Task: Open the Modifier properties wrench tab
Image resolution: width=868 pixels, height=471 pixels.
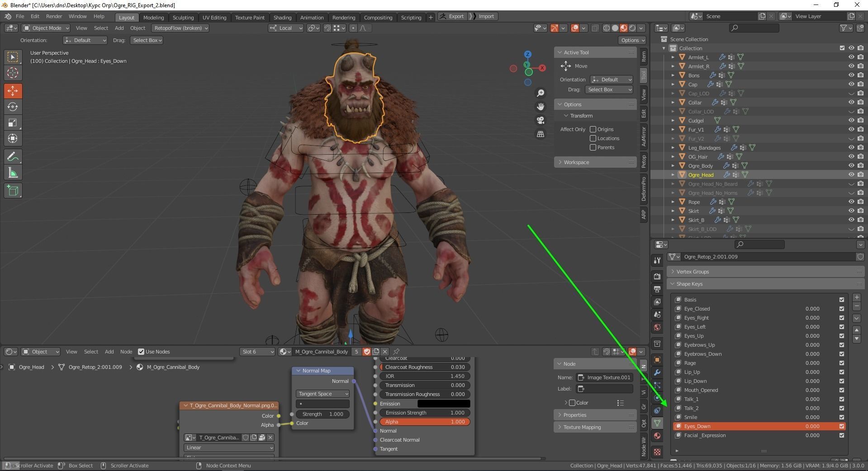Action: tap(657, 372)
